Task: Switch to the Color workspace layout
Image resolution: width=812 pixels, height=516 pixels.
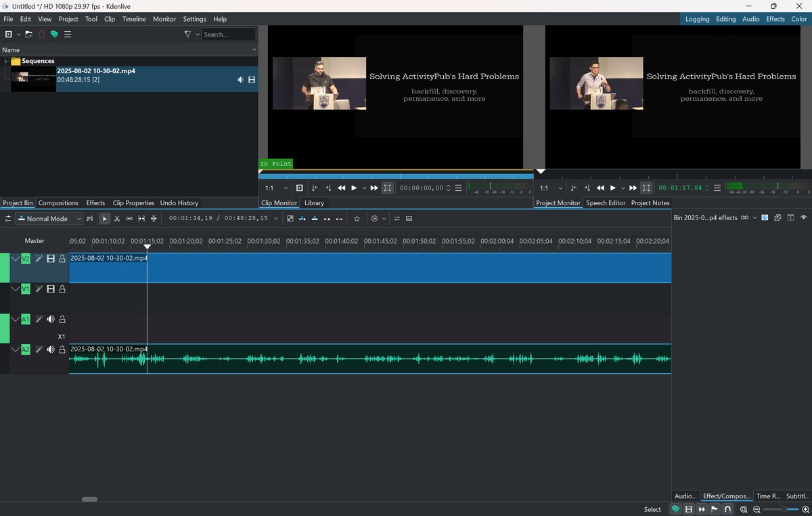Action: [798, 19]
